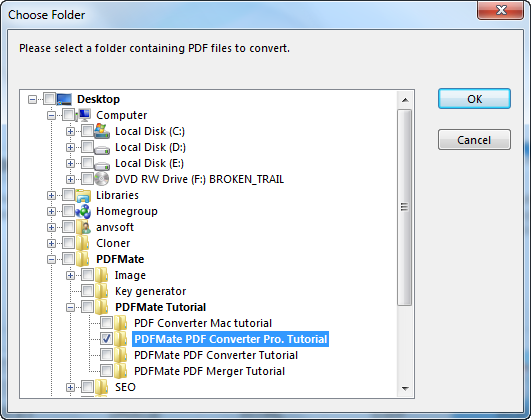The width and height of the screenshot is (531, 420).
Task: Click the Homegroup network icon
Action: (83, 211)
